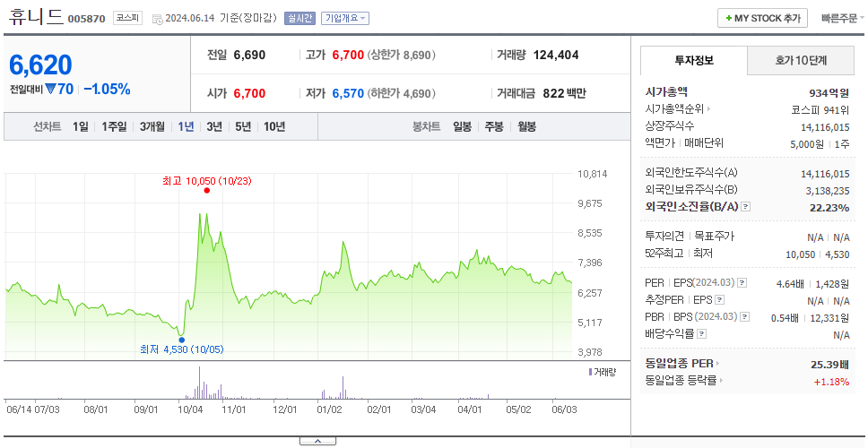Click the 최저 4,530 (10/05) chart label

point(181,349)
